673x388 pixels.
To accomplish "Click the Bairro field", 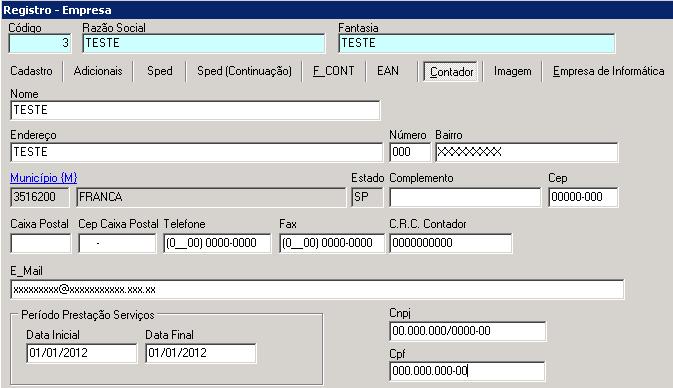I will pos(527,152).
